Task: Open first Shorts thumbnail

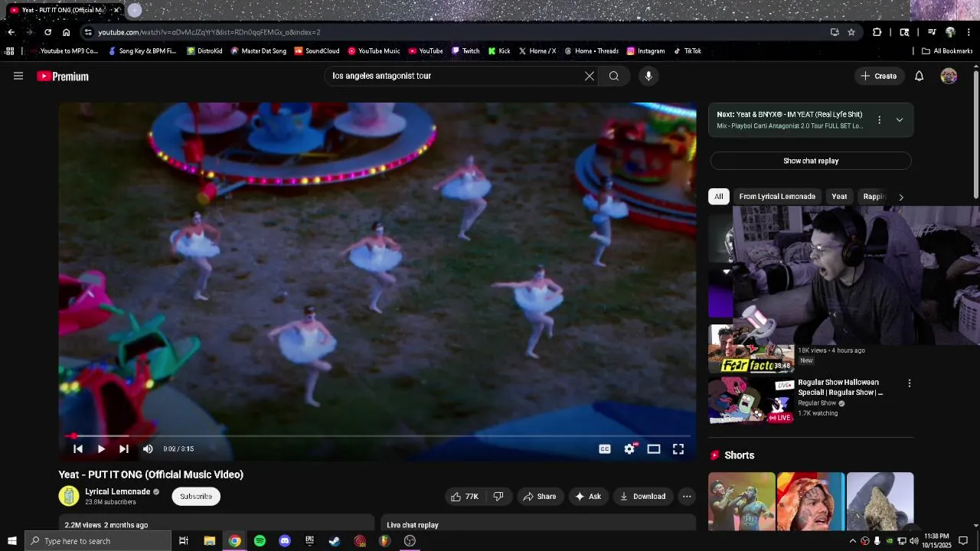Action: tap(741, 502)
